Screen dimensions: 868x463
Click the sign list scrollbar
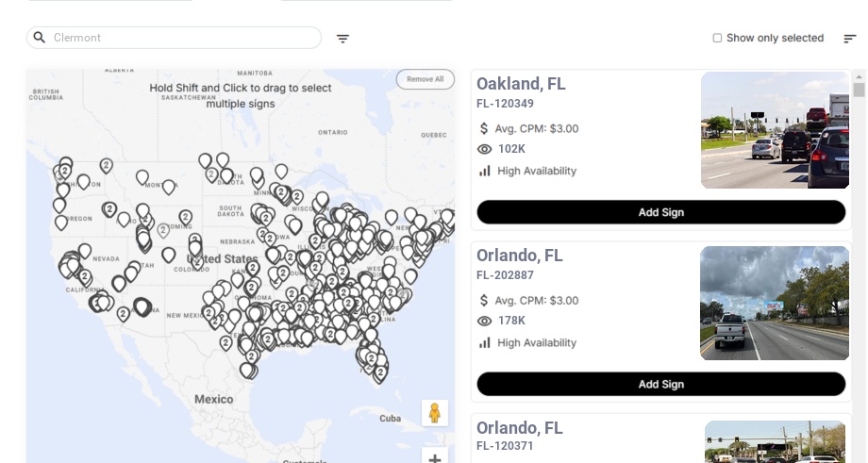click(859, 90)
